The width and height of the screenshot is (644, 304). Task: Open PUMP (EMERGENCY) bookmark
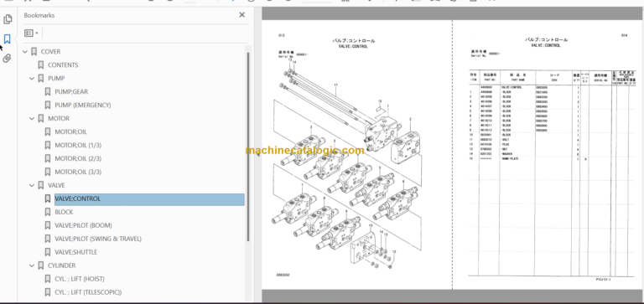coord(82,105)
